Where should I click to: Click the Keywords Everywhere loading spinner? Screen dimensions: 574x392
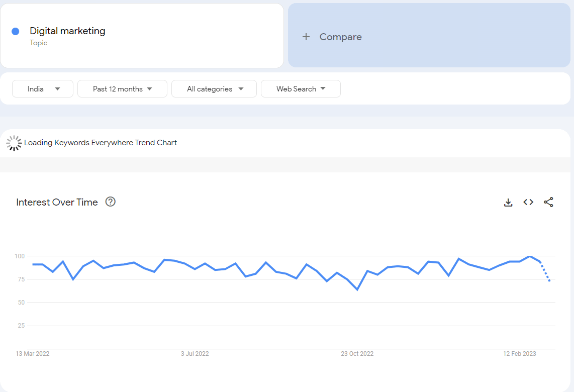click(14, 143)
